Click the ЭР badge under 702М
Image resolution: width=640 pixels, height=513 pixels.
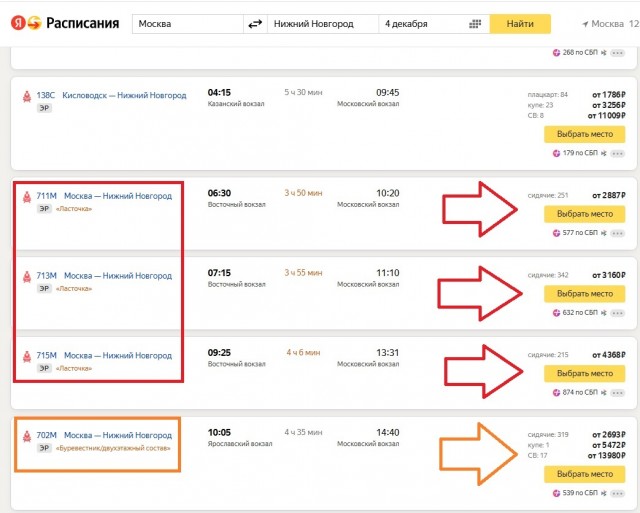tap(44, 448)
